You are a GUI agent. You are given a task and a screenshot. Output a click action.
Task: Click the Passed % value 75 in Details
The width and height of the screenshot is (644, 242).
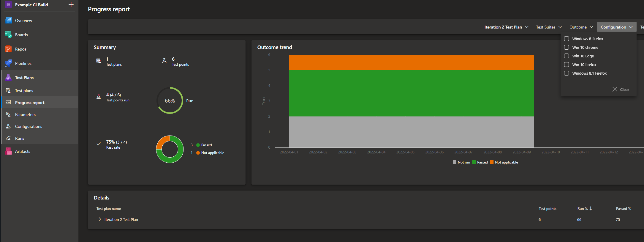(618, 219)
